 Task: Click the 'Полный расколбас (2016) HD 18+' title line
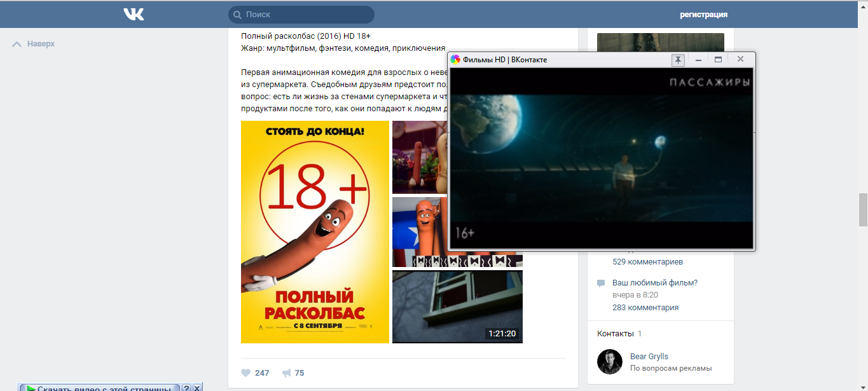pyautogui.click(x=306, y=36)
